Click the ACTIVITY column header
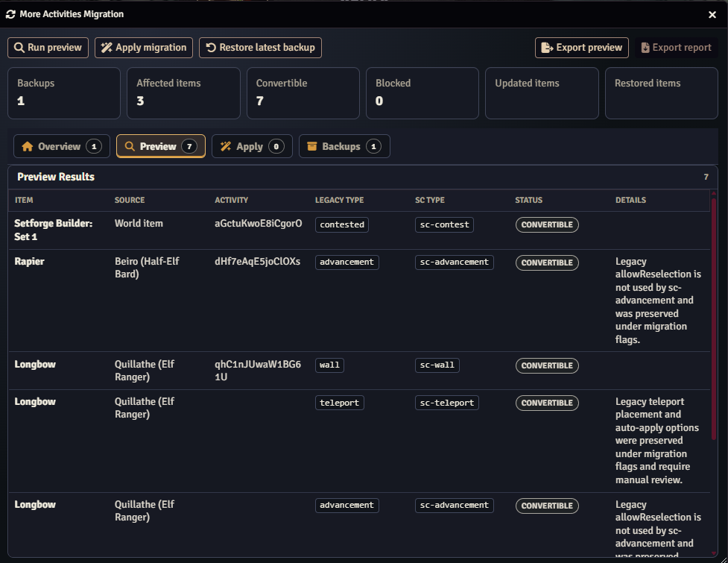Screen dimensions: 728x563 tap(231, 200)
